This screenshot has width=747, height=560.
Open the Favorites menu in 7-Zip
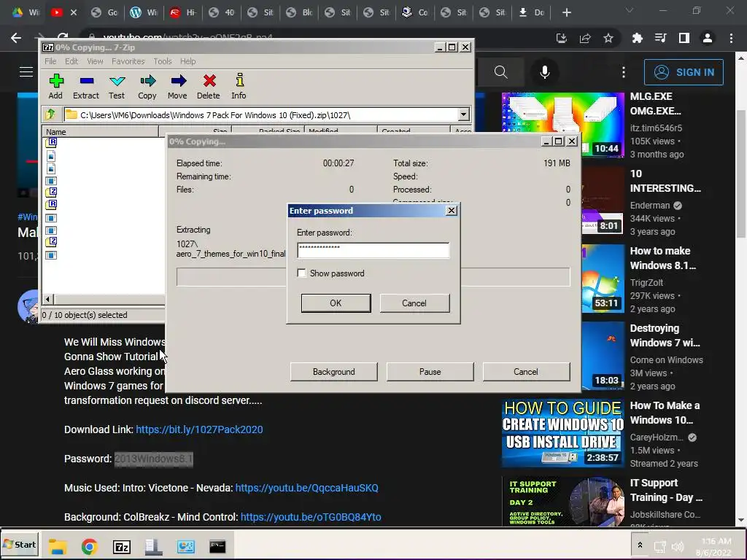point(128,61)
